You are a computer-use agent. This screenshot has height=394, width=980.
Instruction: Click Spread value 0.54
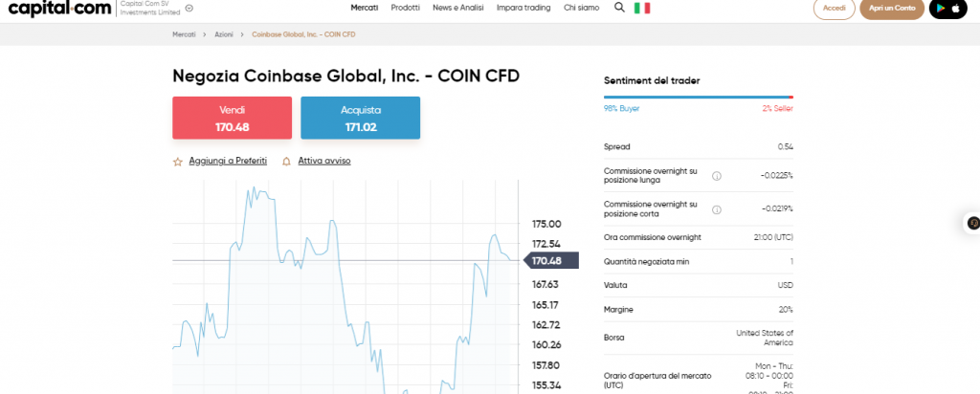(785, 147)
